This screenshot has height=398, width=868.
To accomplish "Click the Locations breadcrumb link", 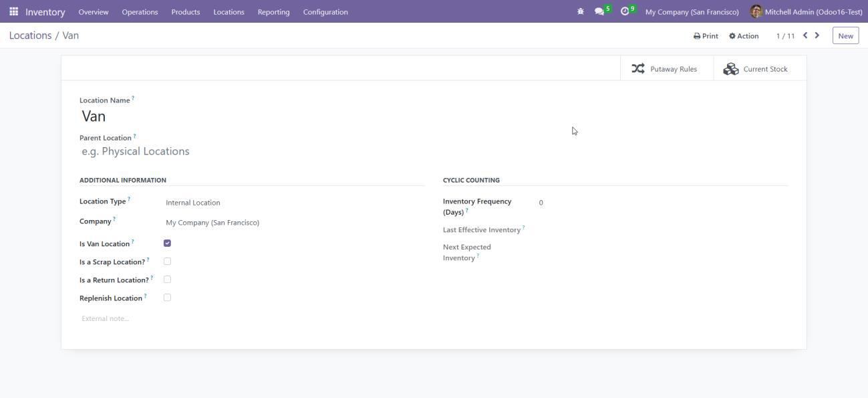I will pos(30,35).
